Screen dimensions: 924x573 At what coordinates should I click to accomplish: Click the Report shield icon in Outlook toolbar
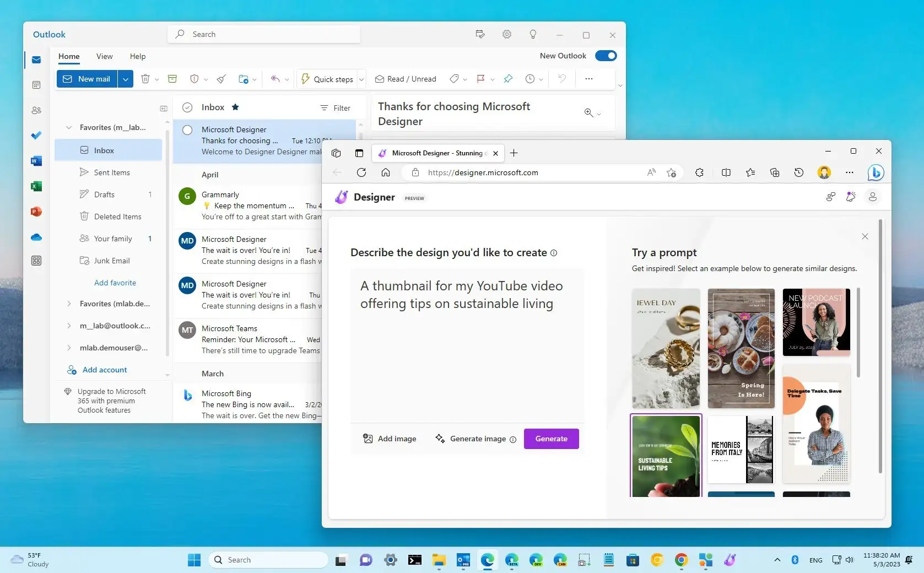coord(194,79)
